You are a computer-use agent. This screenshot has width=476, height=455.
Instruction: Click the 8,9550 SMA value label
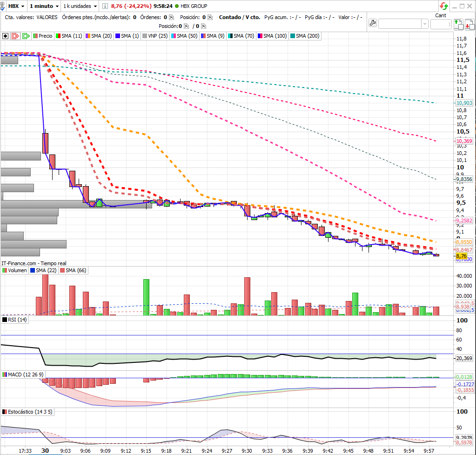pyautogui.click(x=464, y=242)
